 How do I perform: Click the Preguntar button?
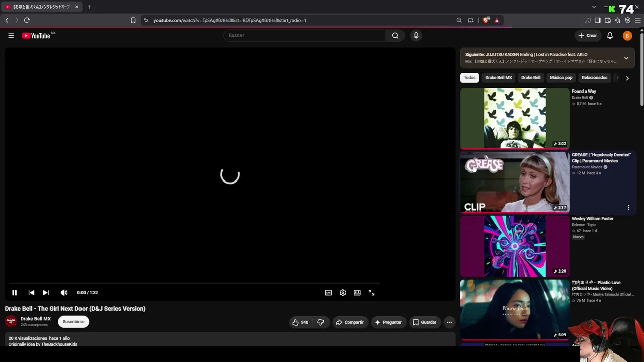[388, 322]
